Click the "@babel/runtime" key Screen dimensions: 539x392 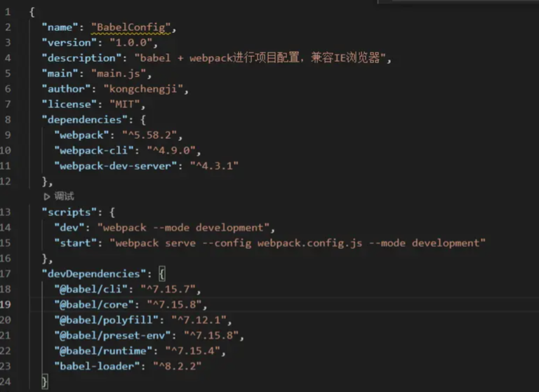103,351
